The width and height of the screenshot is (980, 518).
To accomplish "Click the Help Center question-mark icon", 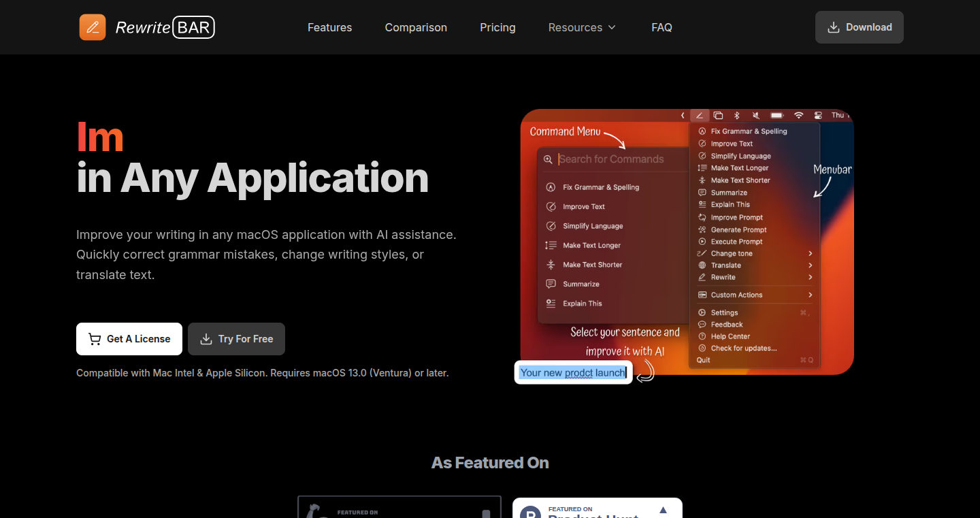I will 702,336.
